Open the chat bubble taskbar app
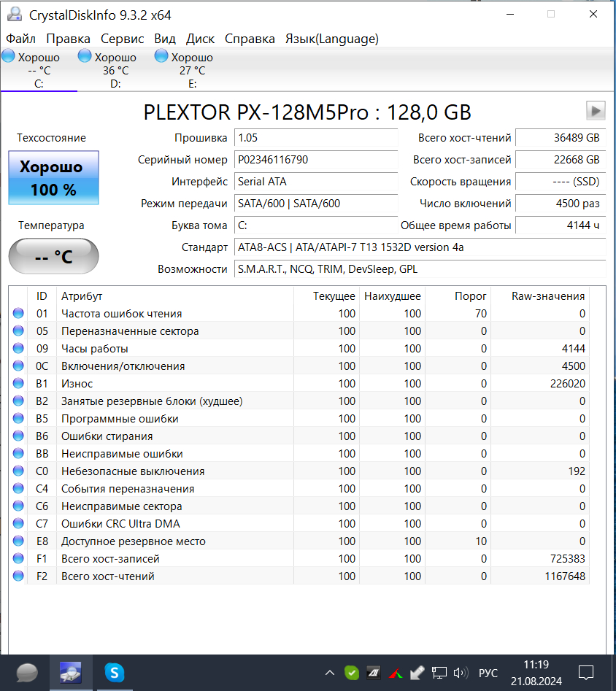The image size is (616, 691). 27,673
